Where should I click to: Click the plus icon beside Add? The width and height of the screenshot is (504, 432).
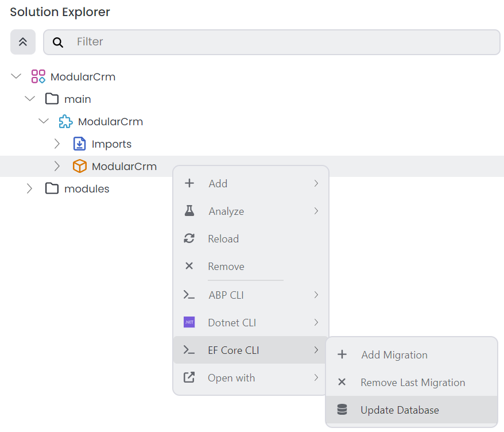click(189, 183)
